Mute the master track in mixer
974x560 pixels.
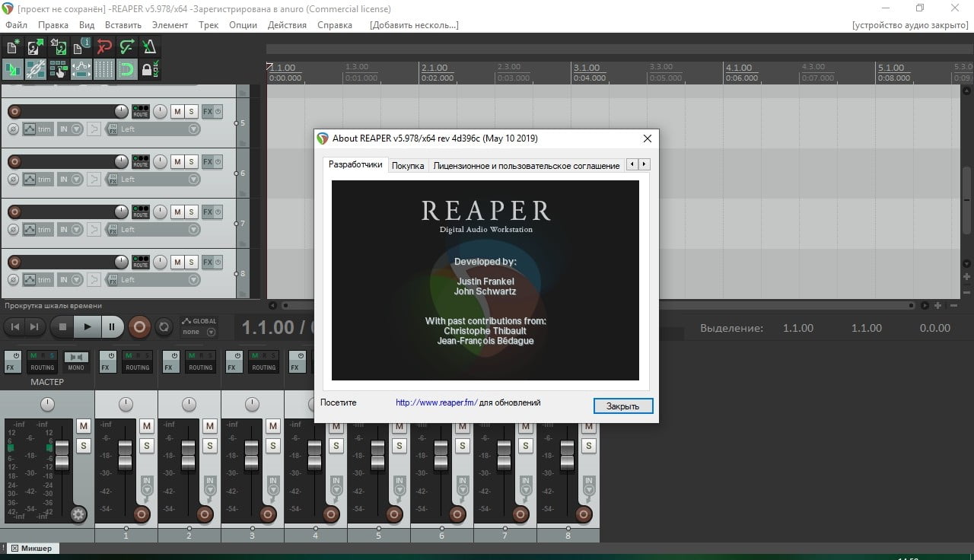click(84, 426)
